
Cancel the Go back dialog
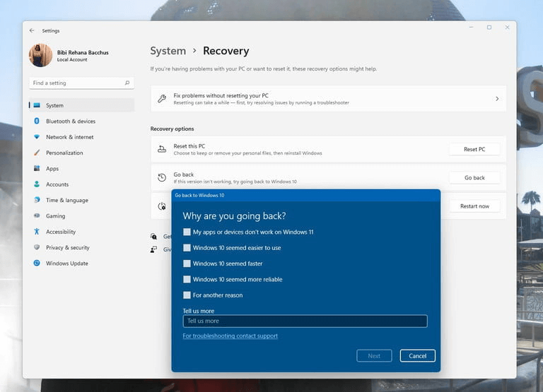[x=417, y=356]
